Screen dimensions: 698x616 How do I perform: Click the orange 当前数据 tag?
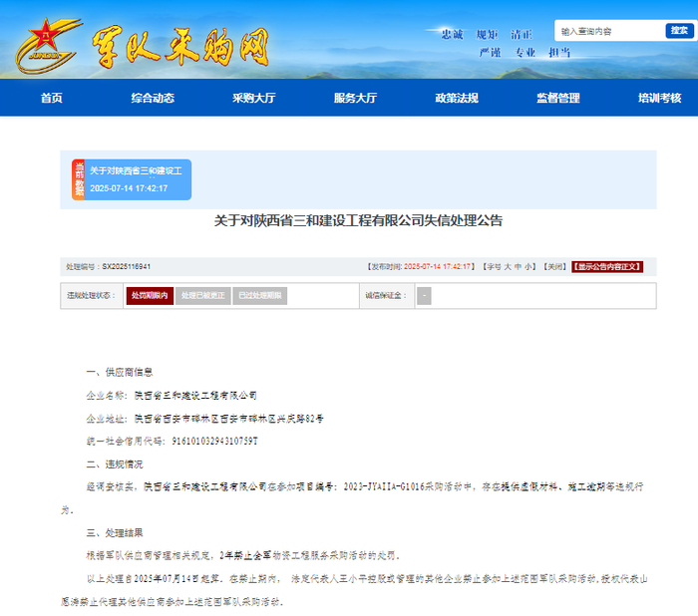point(79,179)
